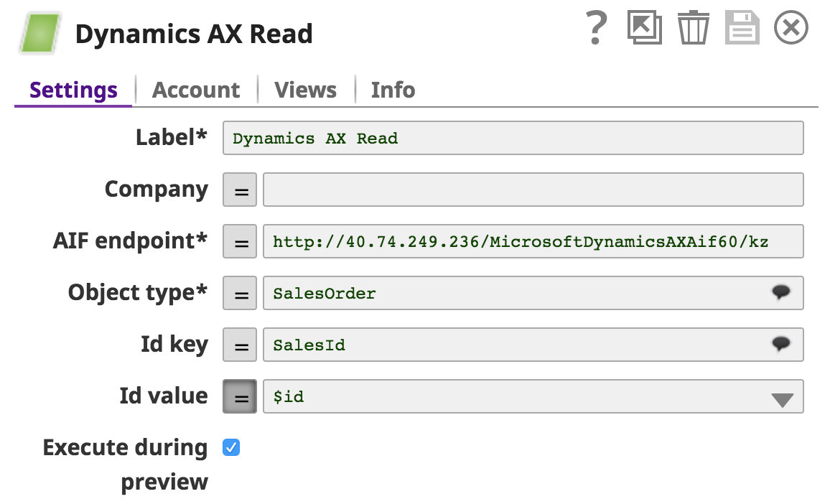Click the AIF endpoint URL field
The height and width of the screenshot is (504, 830).
click(533, 241)
